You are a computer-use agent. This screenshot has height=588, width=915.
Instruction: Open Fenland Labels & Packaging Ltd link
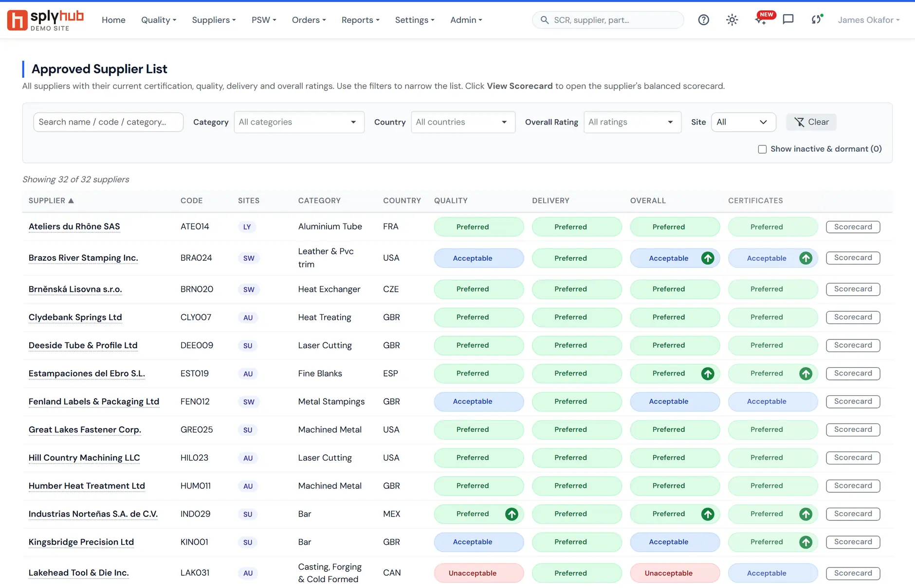(94, 402)
